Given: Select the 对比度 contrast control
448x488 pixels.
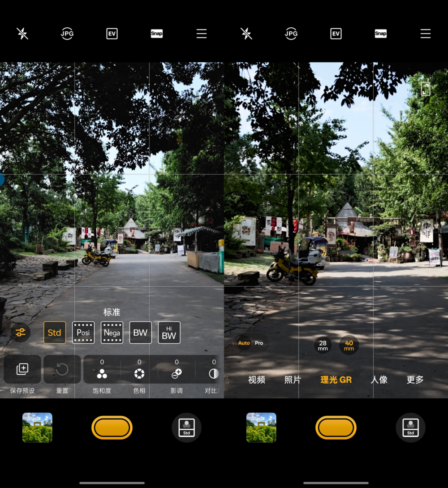Looking at the screenshot, I should pos(213,373).
